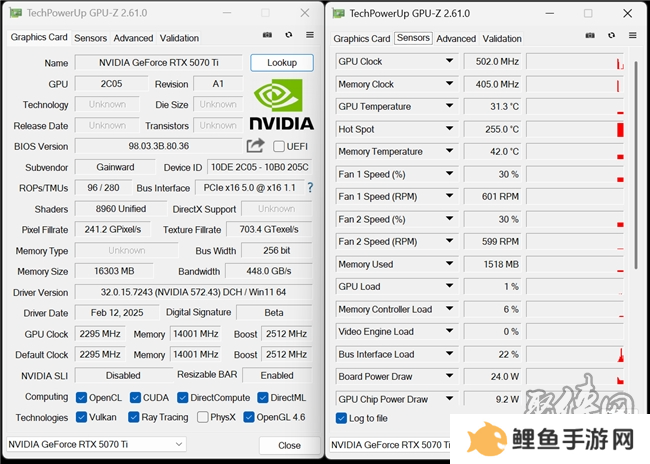Click the NVIDIA logo image
This screenshot has width=650, height=464.
point(281,104)
